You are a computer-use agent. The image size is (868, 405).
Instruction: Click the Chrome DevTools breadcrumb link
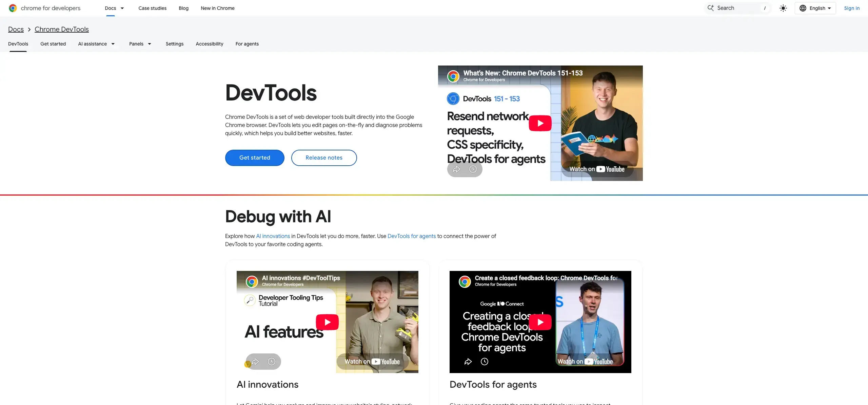coord(62,29)
